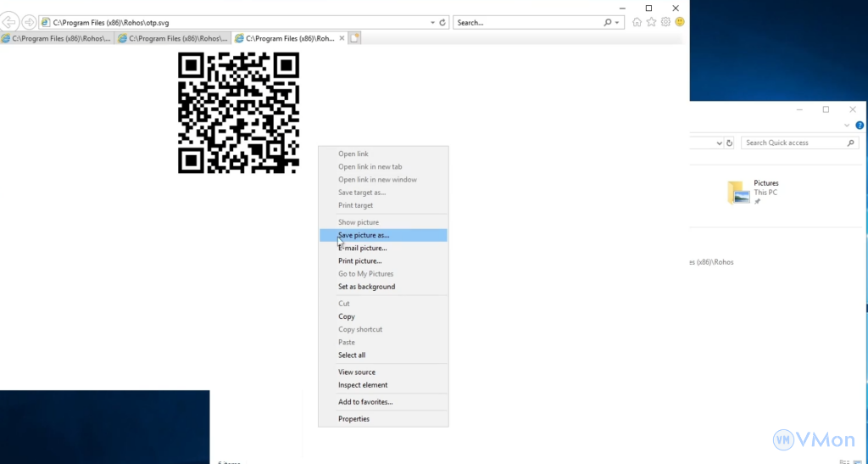The width and height of the screenshot is (868, 464).
Task: Click 'Save target as...' menu entry
Action: 383,193
